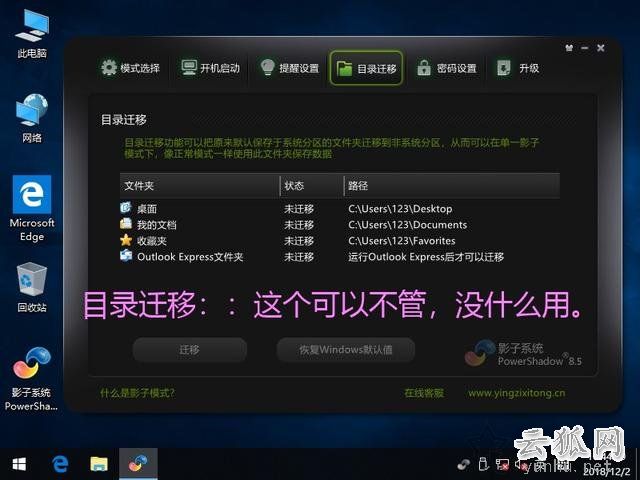Viewport: 640px width, 480px height.
Task: Click the PowerShadow tray icon
Action: point(464,464)
